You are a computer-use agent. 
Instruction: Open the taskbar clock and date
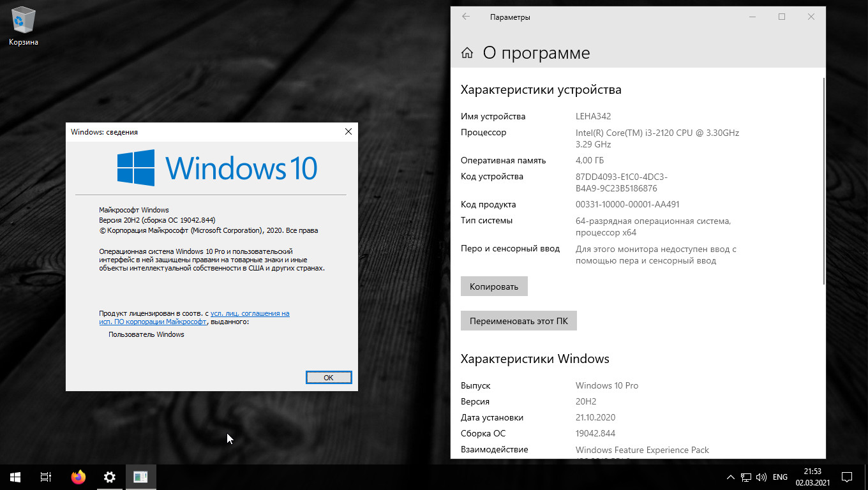pyautogui.click(x=812, y=477)
